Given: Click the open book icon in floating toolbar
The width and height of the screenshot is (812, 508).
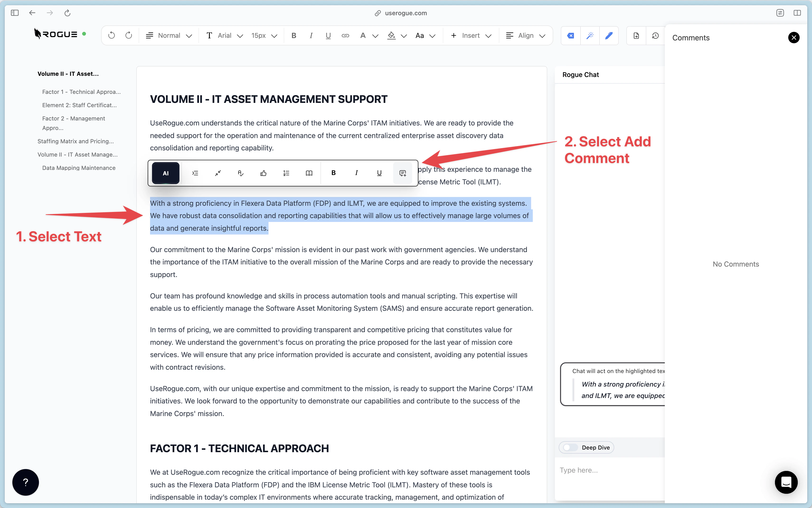Looking at the screenshot, I should point(309,173).
